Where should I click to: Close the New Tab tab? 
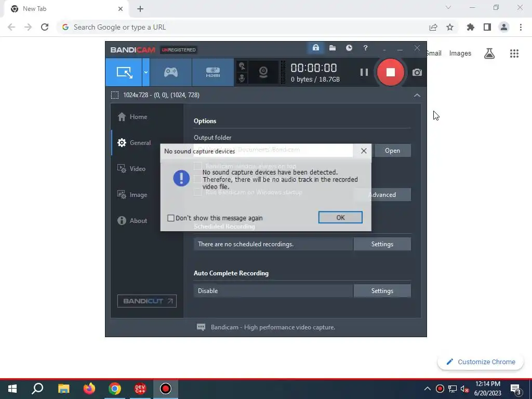(121, 9)
